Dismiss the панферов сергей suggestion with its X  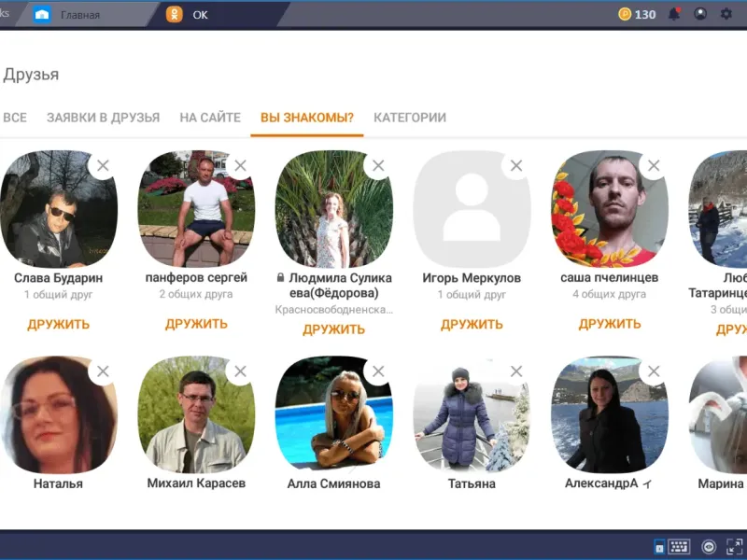pyautogui.click(x=241, y=166)
